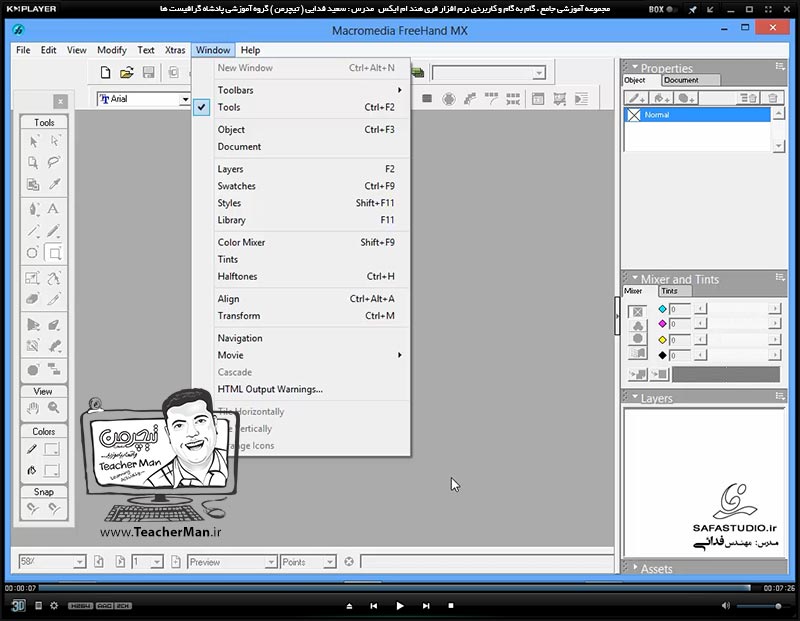Select the Lasso tool
The width and height of the screenshot is (800, 621).
[x=55, y=162]
